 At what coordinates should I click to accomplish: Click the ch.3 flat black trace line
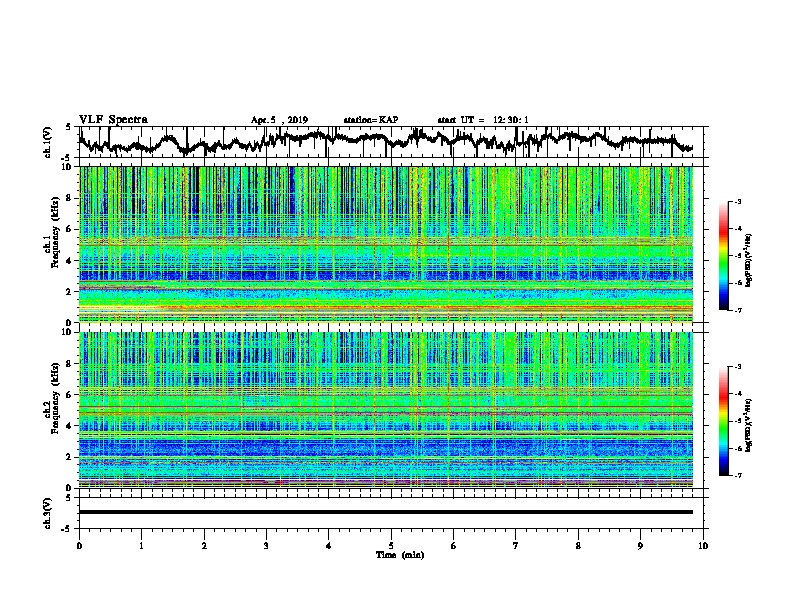385,512
